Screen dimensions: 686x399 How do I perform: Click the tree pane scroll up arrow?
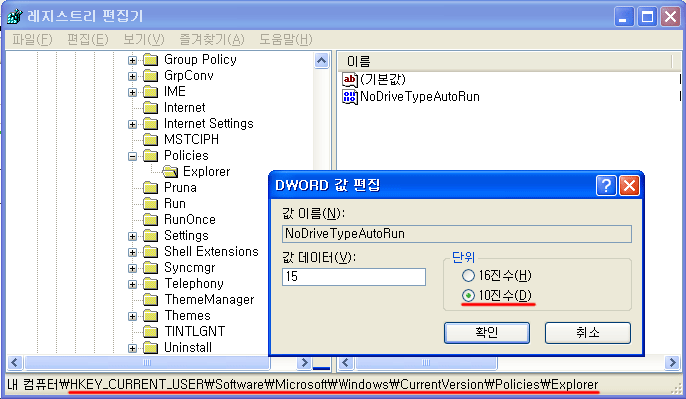point(322,60)
